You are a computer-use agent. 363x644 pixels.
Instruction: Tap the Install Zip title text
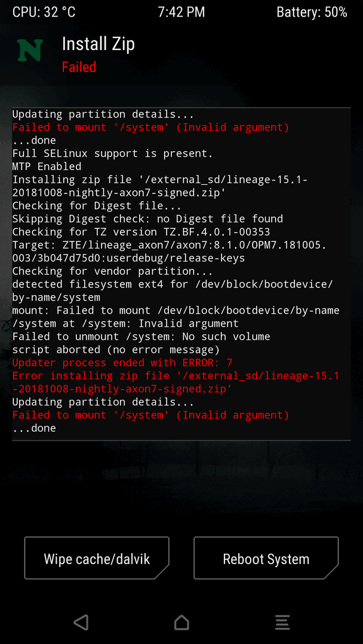coord(99,44)
